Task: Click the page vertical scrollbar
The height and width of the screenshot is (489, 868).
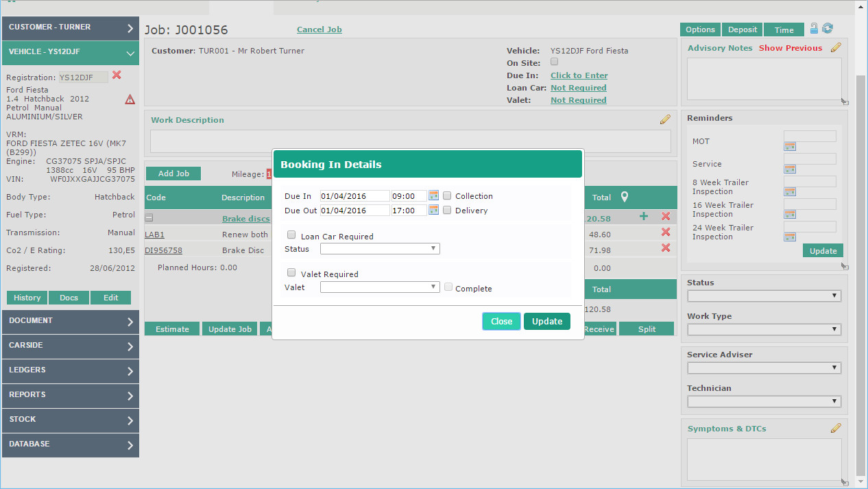Action: click(x=861, y=274)
